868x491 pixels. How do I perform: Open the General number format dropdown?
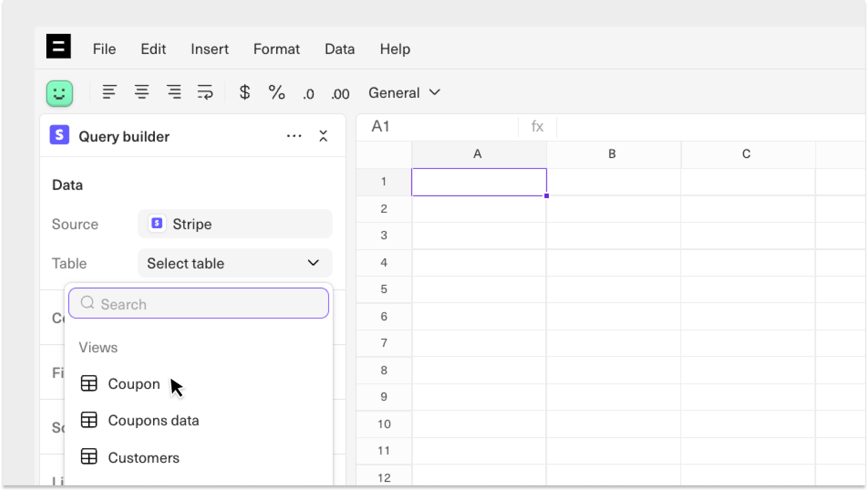click(x=404, y=93)
